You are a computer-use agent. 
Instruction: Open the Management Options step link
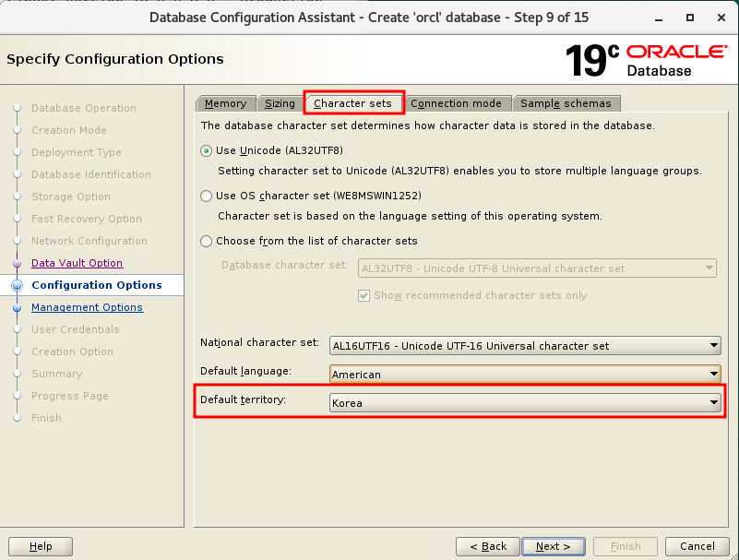[88, 307]
